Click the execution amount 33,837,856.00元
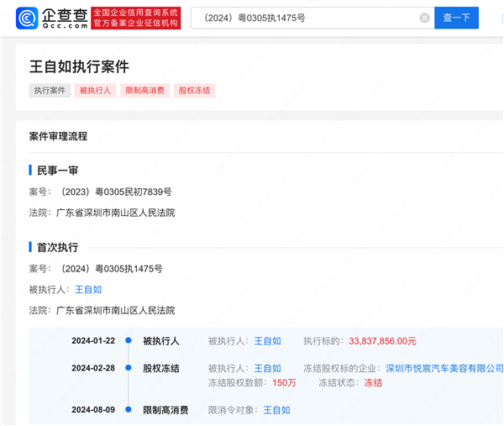 [382, 341]
